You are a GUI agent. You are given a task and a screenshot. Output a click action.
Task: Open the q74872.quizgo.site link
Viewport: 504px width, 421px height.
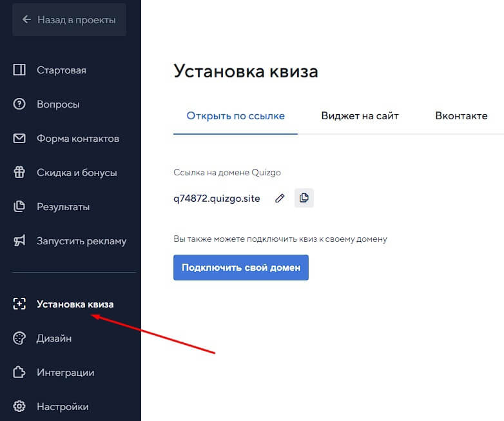[x=217, y=199]
